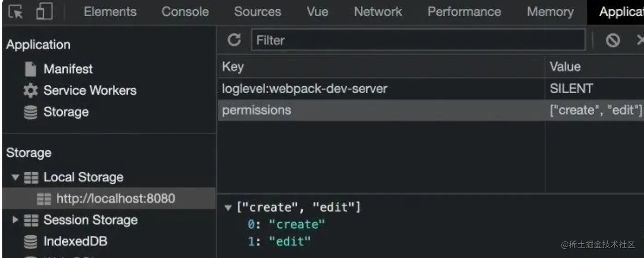This screenshot has height=258, width=644.
Task: Select the Session Storage node
Action: 90,220
